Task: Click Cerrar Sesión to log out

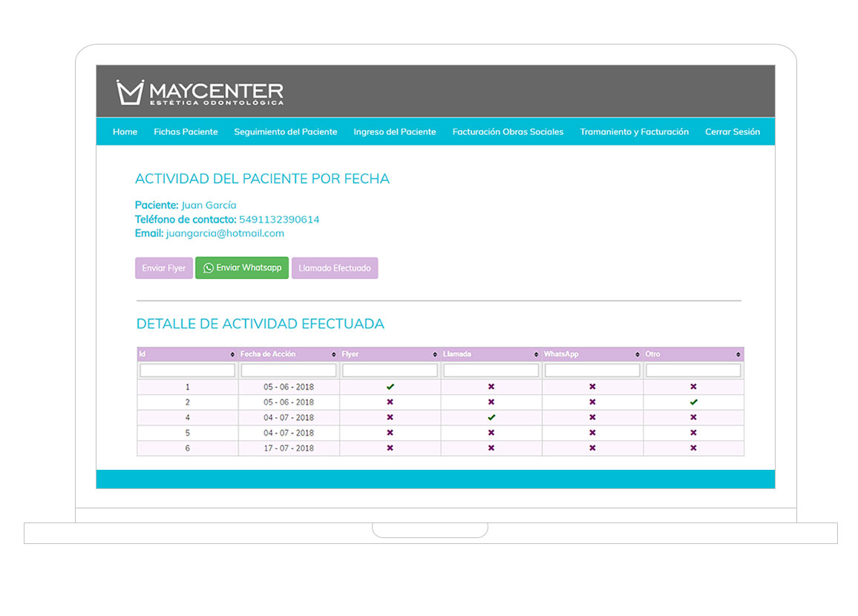Action: pyautogui.click(x=732, y=132)
